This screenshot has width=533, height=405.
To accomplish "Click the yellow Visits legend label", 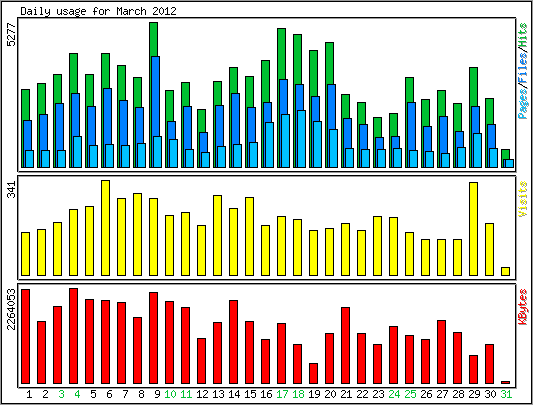I will 523,199.
